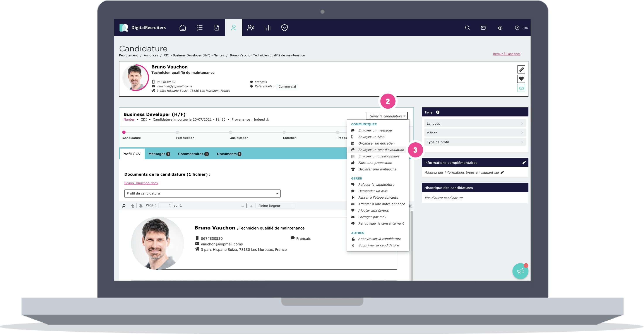Open the shield compliance icon
This screenshot has height=334, width=644.
click(284, 28)
